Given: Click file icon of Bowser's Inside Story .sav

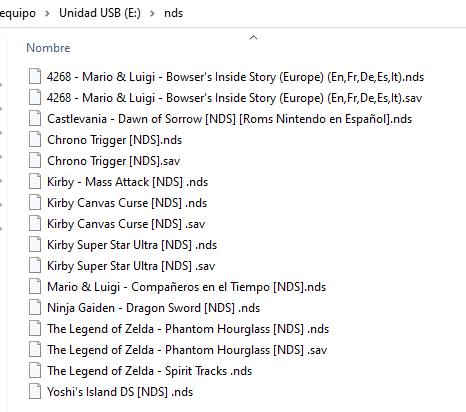Looking at the screenshot, I should tap(35, 97).
